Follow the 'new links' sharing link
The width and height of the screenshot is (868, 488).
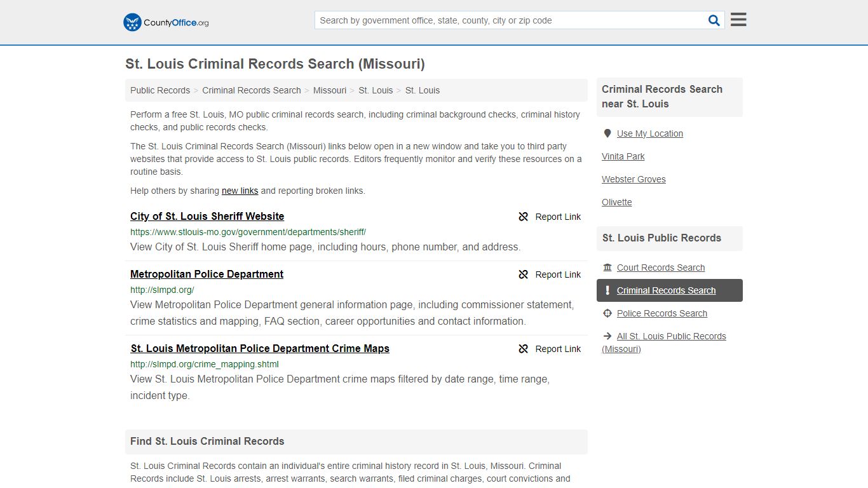click(240, 191)
